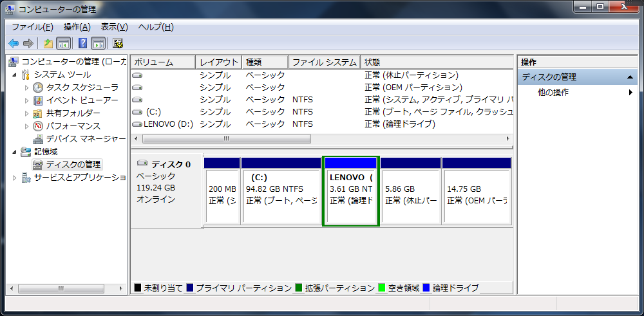Click the Up one level folder icon
This screenshot has width=644, height=316.
(x=48, y=43)
